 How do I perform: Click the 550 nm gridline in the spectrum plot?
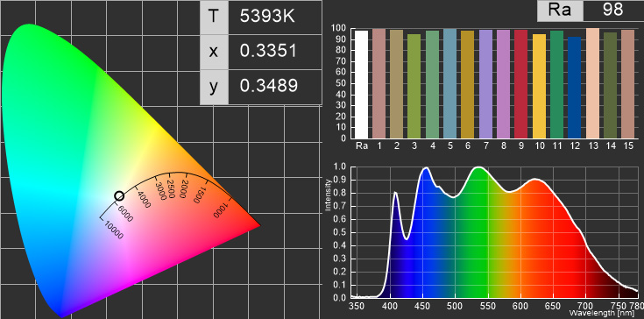pyautogui.click(x=488, y=232)
